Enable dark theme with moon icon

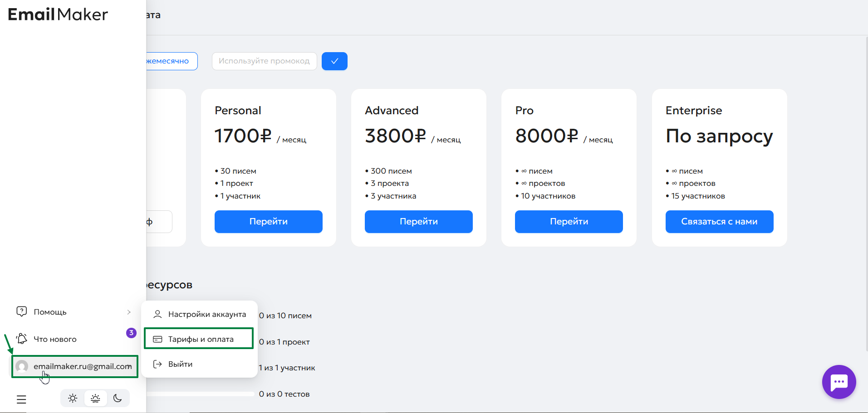click(x=118, y=398)
